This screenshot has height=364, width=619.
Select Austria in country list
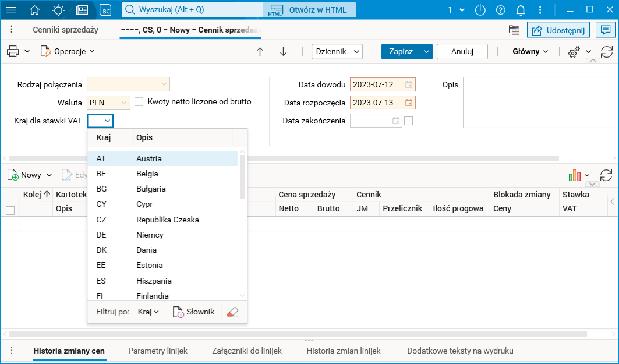tap(162, 159)
